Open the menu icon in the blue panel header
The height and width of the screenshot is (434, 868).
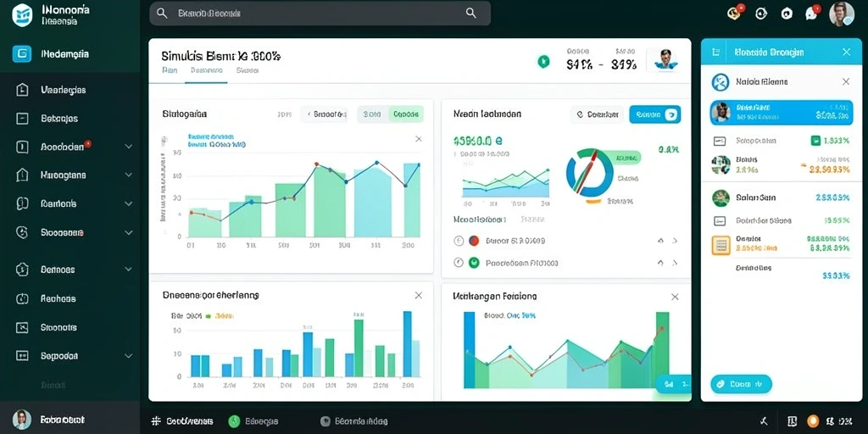(715, 53)
